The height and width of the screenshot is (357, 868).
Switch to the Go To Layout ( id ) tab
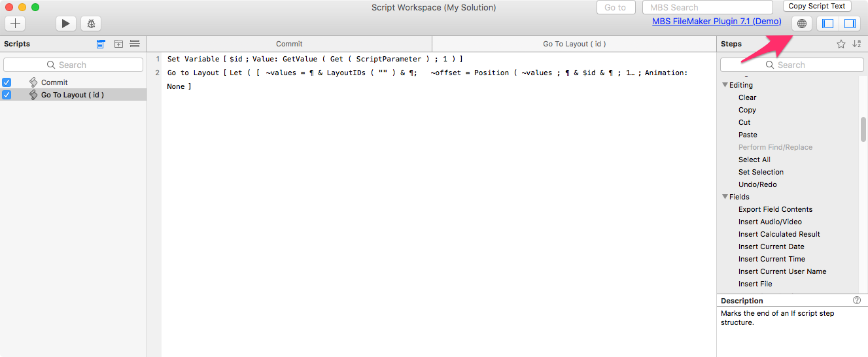(574, 44)
